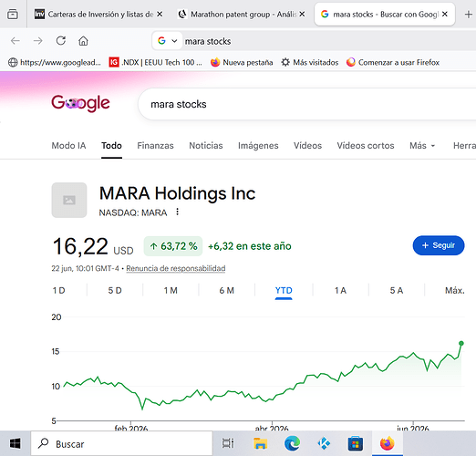Open the Windows Start menu
This screenshot has height=456, width=476.
tap(16, 443)
